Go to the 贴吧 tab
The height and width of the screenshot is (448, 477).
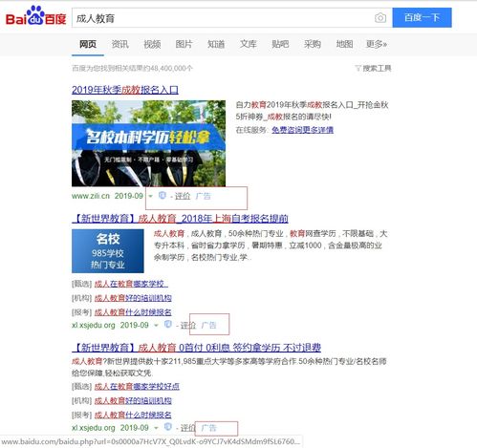(280, 44)
